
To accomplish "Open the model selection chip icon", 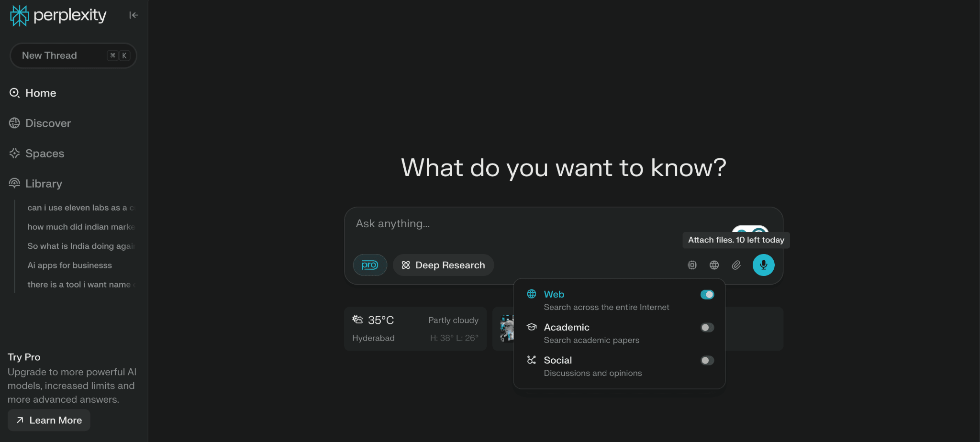I will tap(692, 265).
